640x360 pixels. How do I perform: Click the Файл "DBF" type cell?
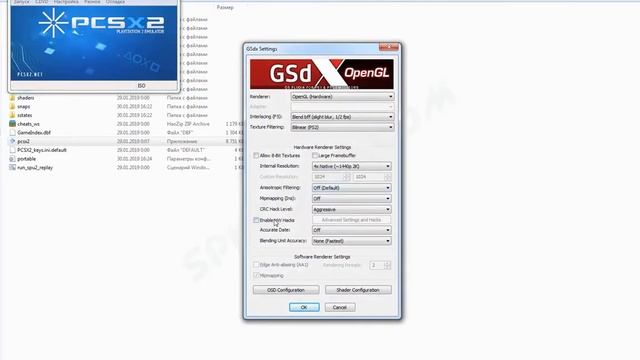point(180,133)
